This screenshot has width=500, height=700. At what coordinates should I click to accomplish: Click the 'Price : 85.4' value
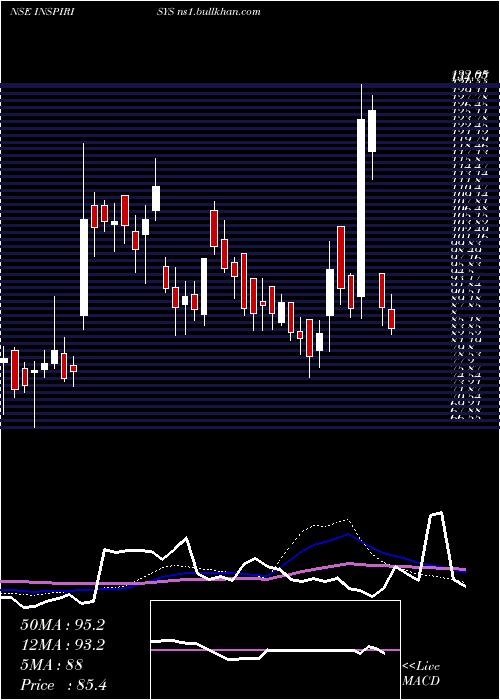63,685
